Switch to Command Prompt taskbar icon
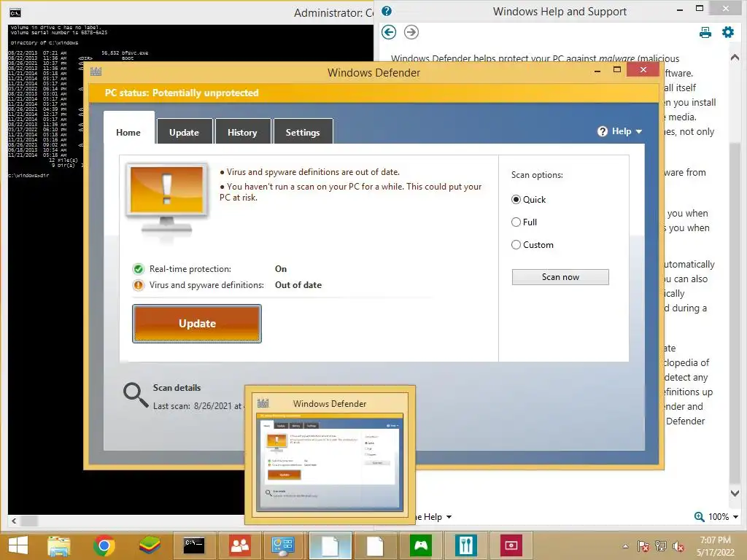This screenshot has height=560, width=747. click(194, 545)
